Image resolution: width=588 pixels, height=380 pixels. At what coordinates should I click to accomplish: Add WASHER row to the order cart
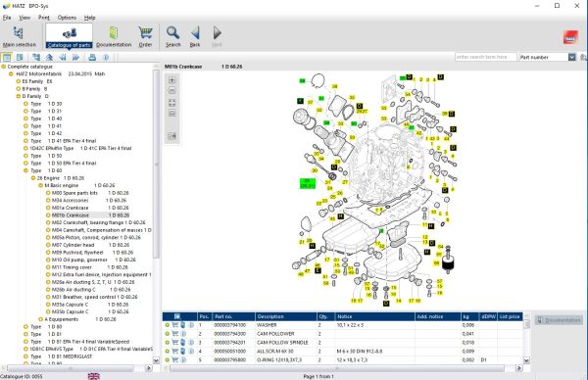pos(175,325)
